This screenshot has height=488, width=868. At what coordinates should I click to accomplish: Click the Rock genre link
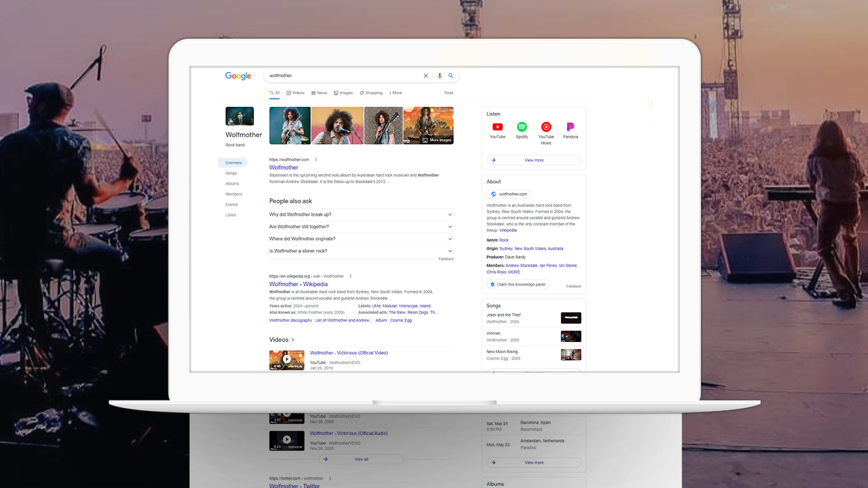click(504, 240)
